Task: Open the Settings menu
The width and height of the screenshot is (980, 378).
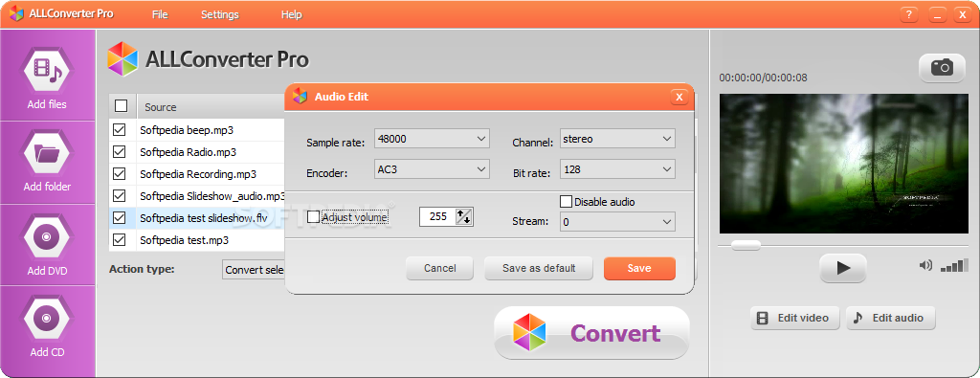Action: 220,14
